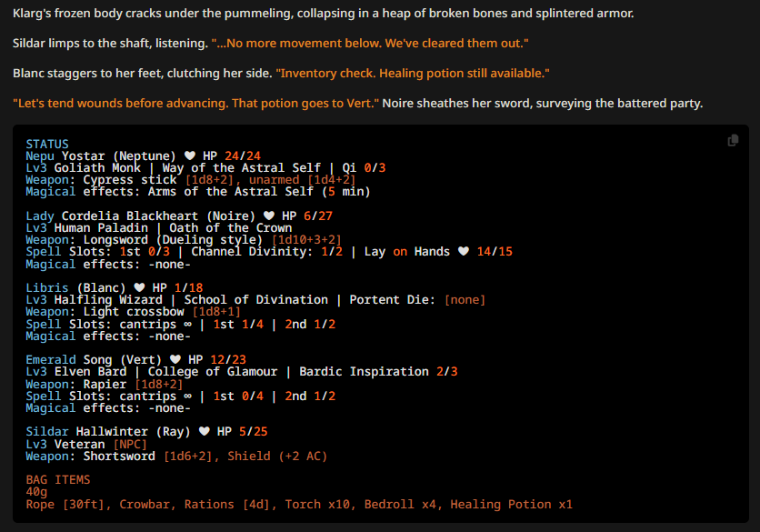The width and height of the screenshot is (760, 532).
Task: Click the heart icon beside Nepu Yostar
Action: (190, 156)
